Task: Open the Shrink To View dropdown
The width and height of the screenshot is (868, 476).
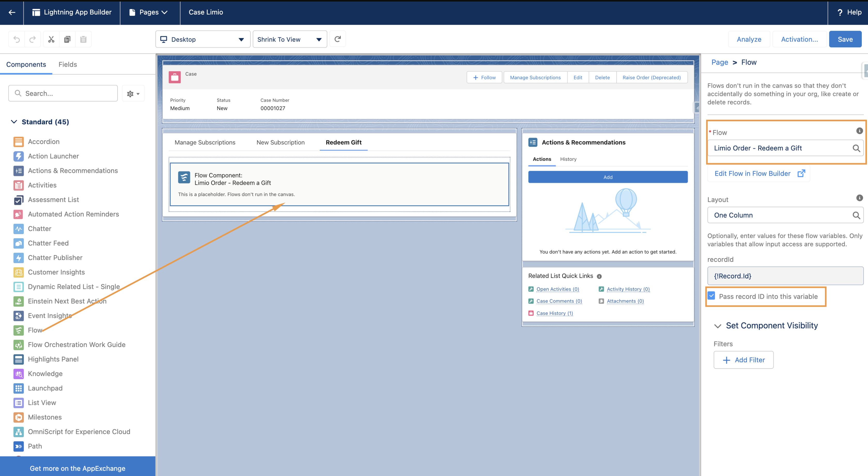Action: 289,40
